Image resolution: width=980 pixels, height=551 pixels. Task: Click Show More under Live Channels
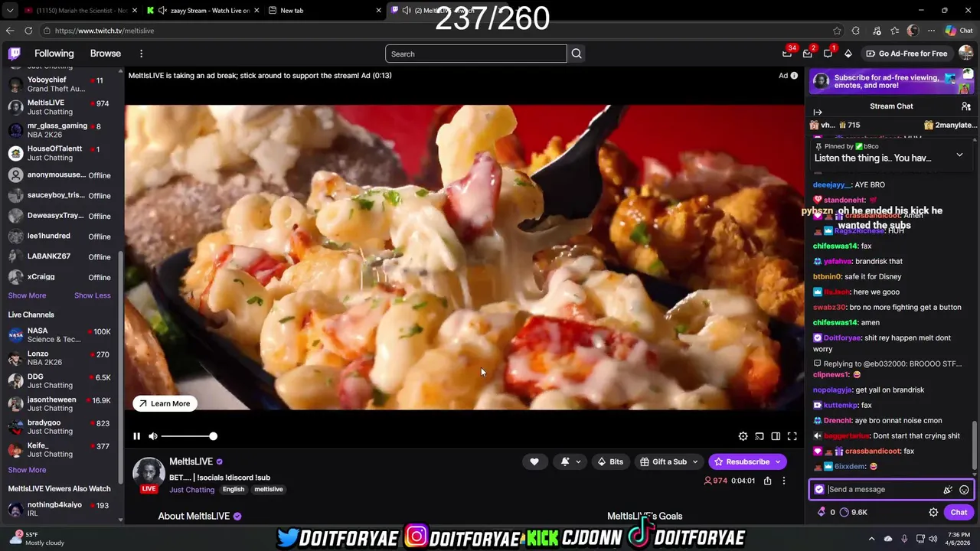[27, 470]
